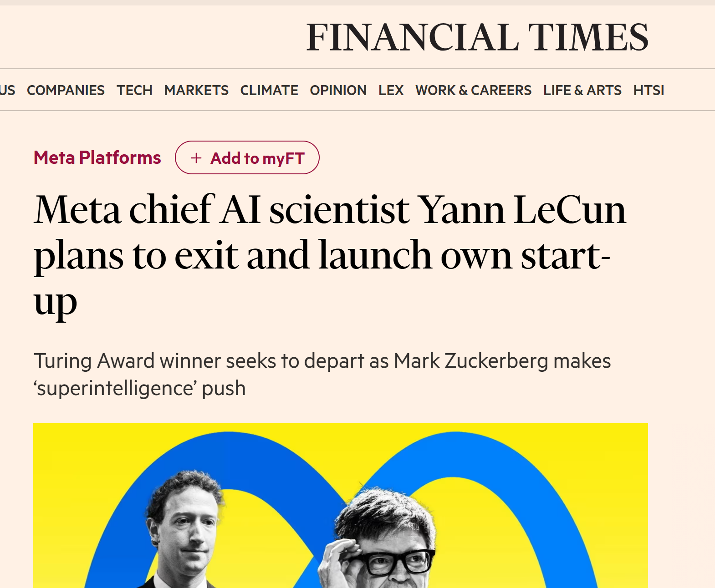Go to Life & Arts
The image size is (715, 588).
(x=582, y=91)
